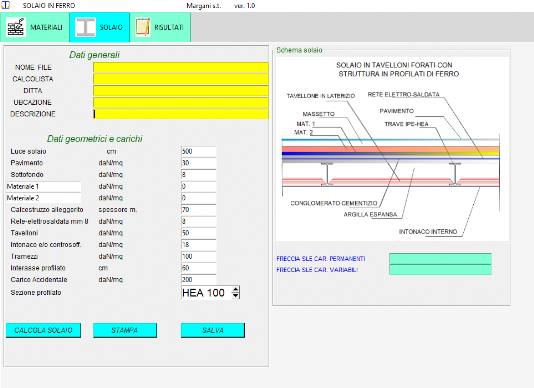This screenshot has height=388, width=534.
Task: Click the SALVA button
Action: click(x=213, y=330)
